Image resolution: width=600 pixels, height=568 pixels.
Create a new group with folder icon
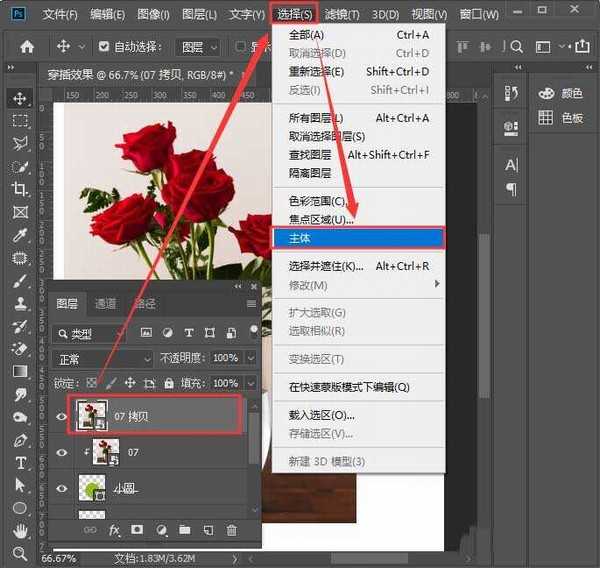[x=184, y=530]
